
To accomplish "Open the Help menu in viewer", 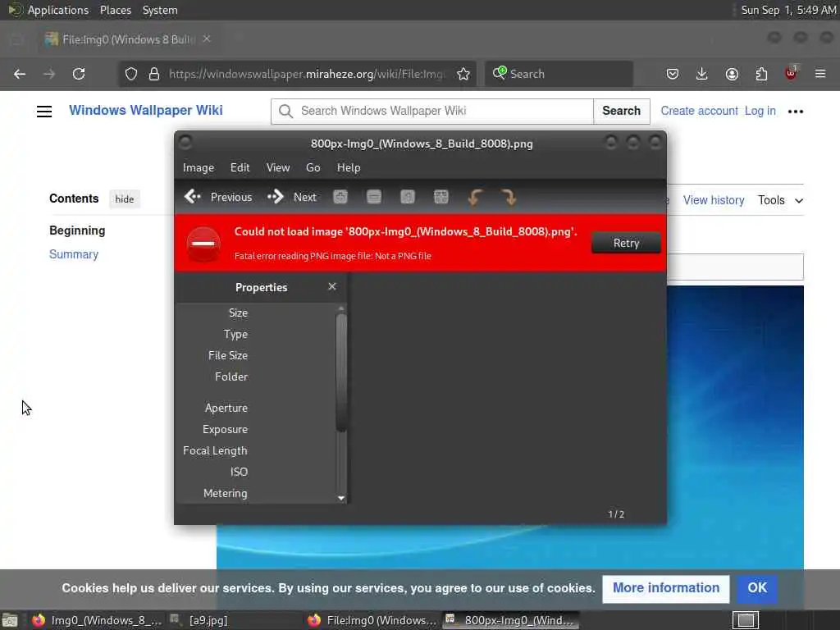I will [349, 167].
